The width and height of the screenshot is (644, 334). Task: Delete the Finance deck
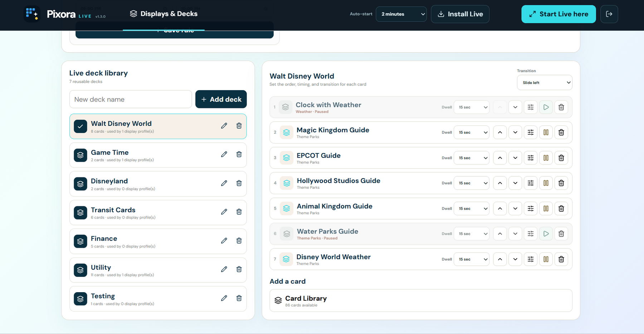coord(239,241)
